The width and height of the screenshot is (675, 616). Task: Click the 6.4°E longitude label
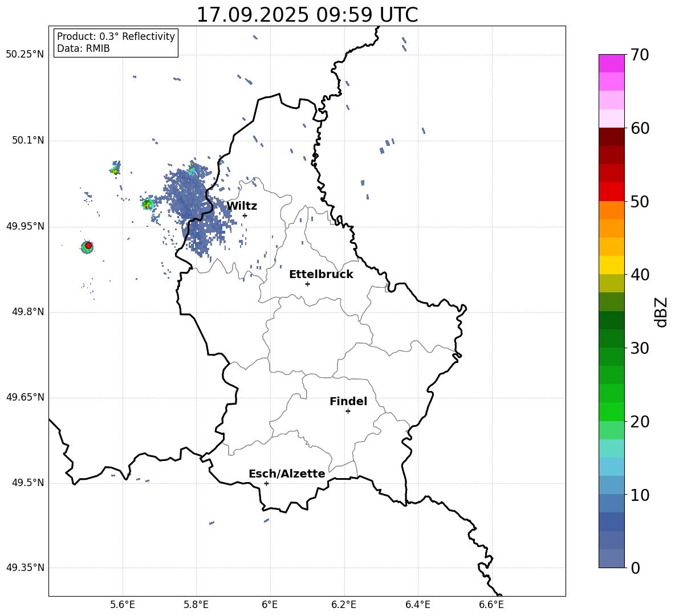coord(418,605)
